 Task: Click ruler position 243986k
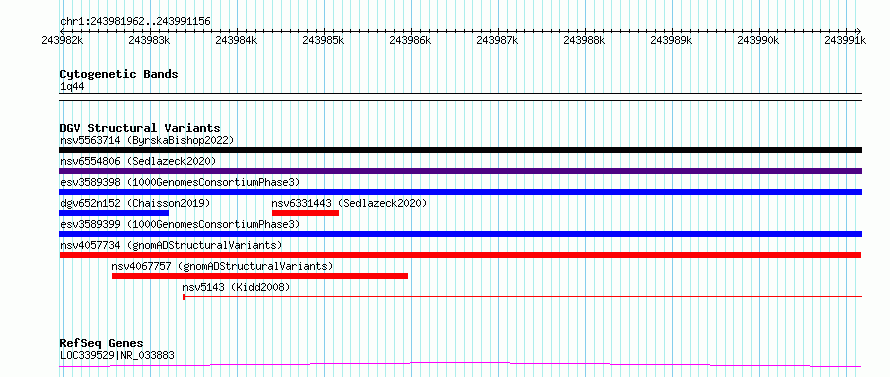point(410,40)
